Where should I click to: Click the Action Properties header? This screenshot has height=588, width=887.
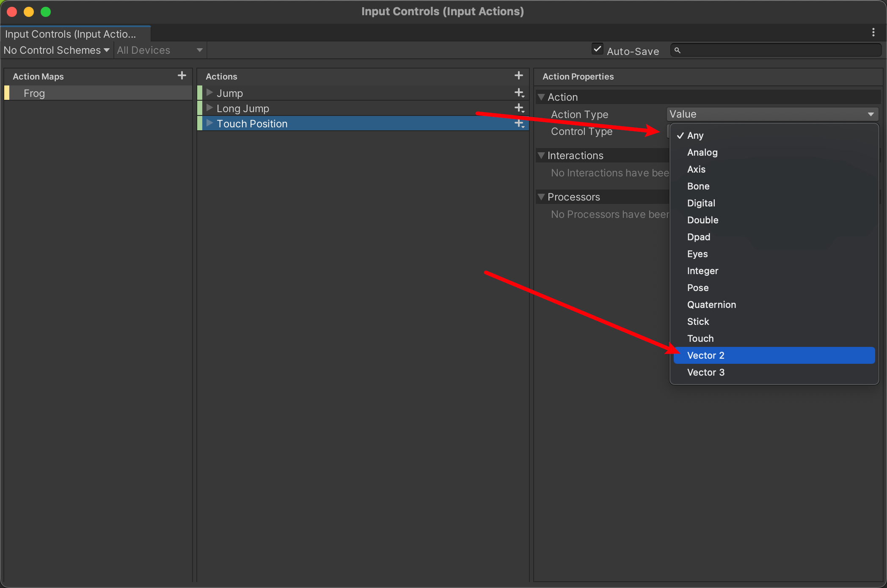coord(578,77)
